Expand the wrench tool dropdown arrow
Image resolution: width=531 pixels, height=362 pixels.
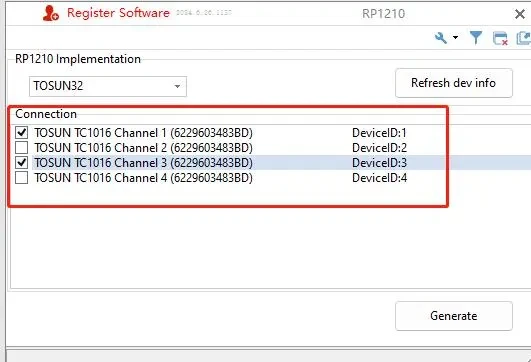[455, 37]
